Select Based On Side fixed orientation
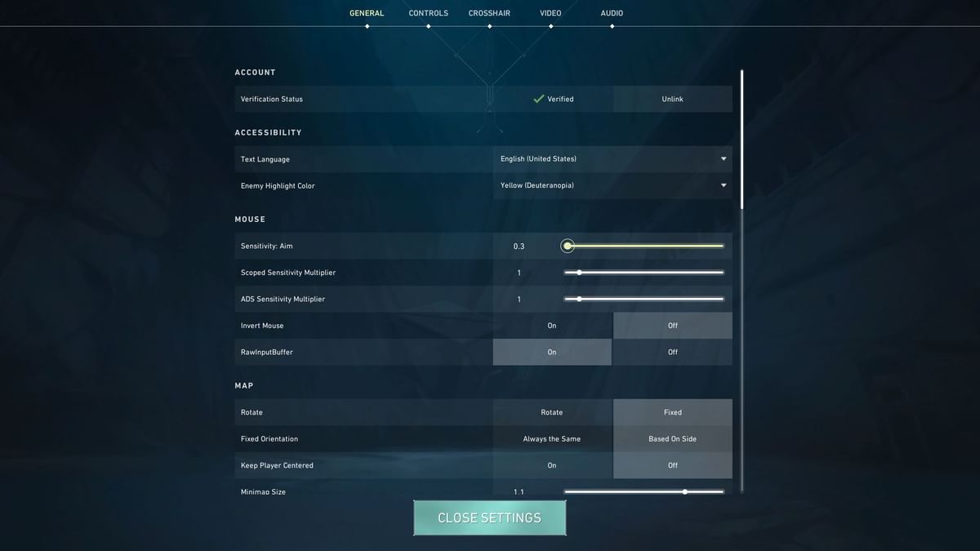The height and width of the screenshot is (551, 980). pos(672,438)
